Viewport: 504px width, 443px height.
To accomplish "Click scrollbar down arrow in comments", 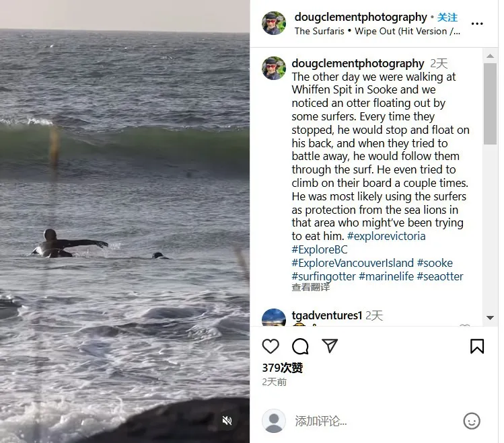I will click(490, 318).
